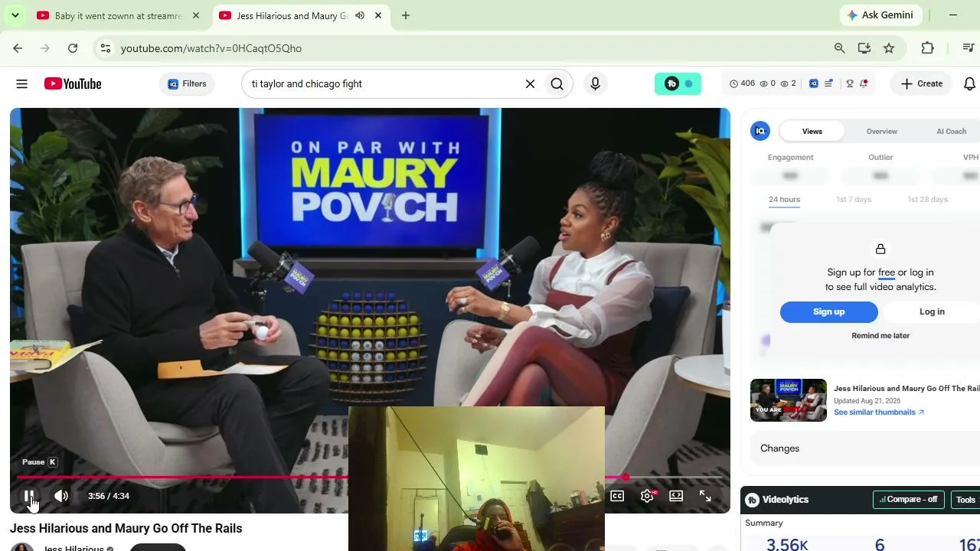The width and height of the screenshot is (980, 551).
Task: Close the Jess Hilarious and Maury tab
Action: pyautogui.click(x=378, y=15)
